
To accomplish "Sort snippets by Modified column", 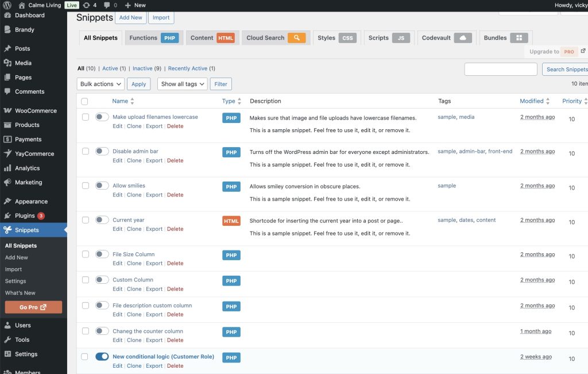I will (x=532, y=101).
